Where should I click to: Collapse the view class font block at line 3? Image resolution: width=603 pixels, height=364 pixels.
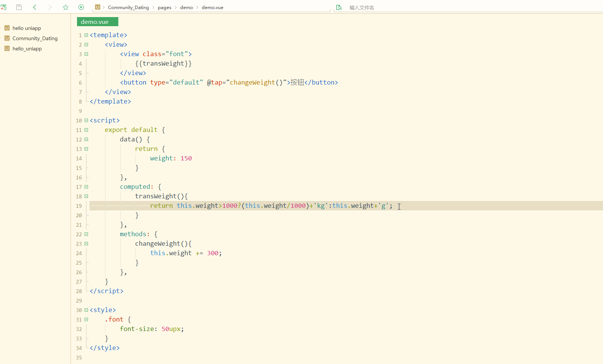86,54
